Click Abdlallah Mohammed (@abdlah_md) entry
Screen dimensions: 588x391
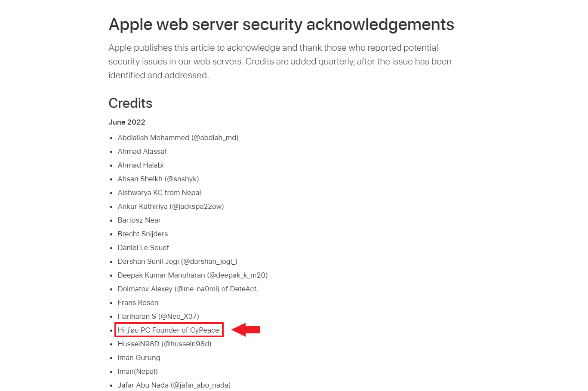(178, 137)
